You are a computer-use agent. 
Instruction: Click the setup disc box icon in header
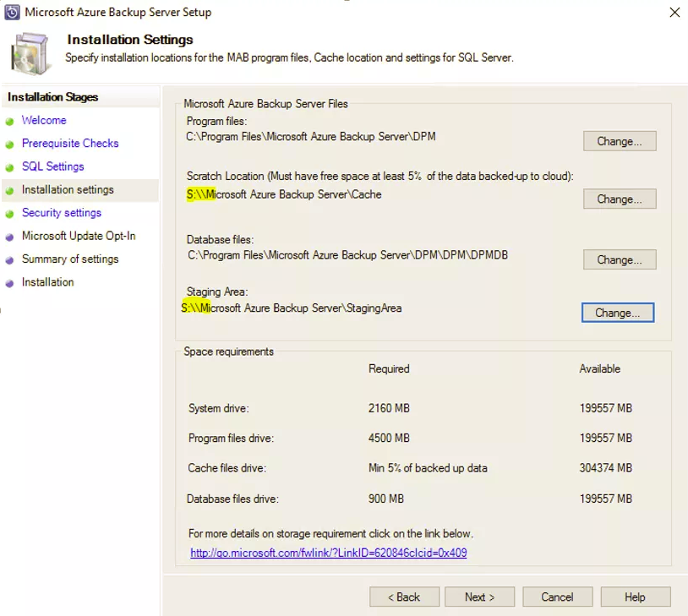coord(30,53)
